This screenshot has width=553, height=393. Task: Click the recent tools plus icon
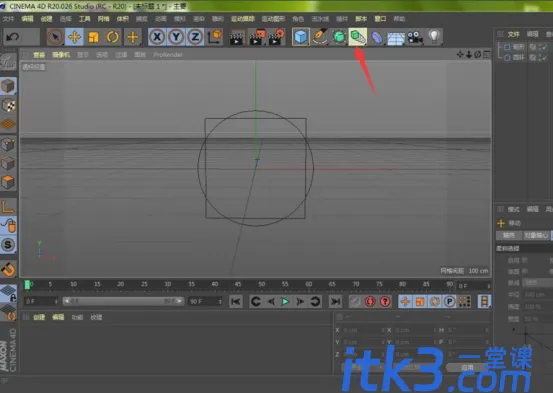click(133, 37)
